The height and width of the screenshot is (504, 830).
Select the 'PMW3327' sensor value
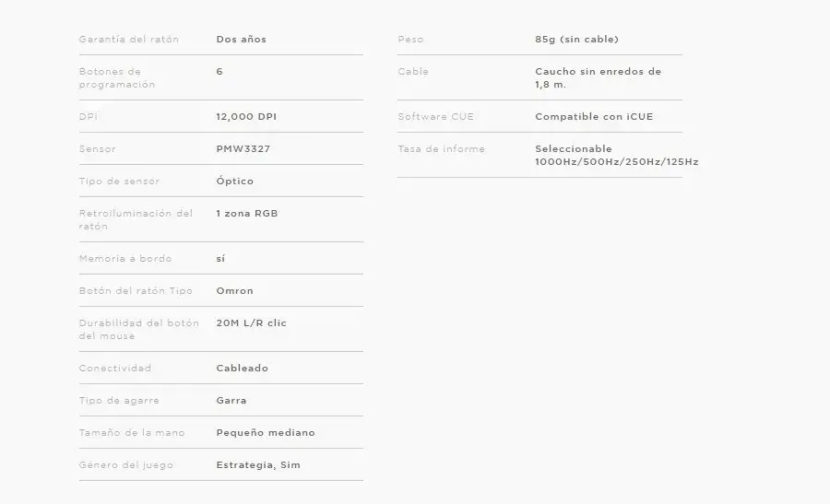[x=243, y=149]
